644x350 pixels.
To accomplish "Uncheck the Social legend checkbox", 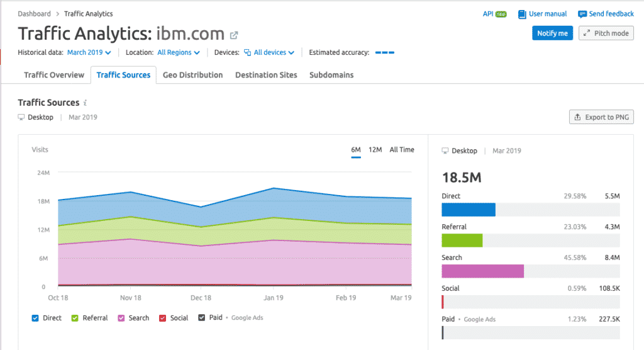I will click(x=163, y=318).
